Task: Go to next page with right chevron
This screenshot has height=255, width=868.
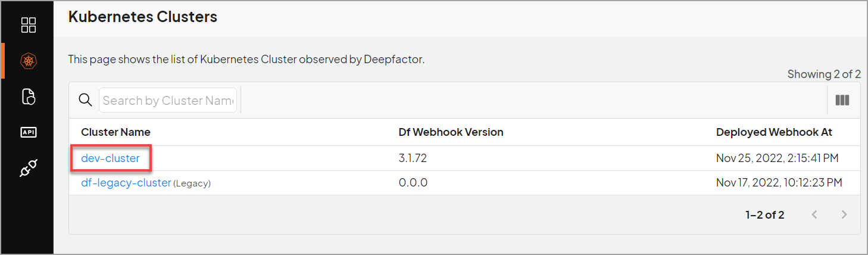Action: (844, 214)
